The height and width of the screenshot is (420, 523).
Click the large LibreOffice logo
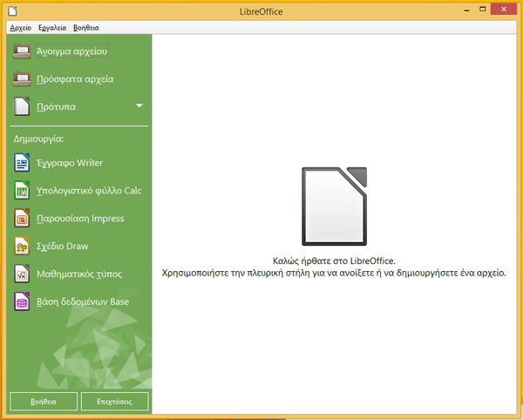334,207
